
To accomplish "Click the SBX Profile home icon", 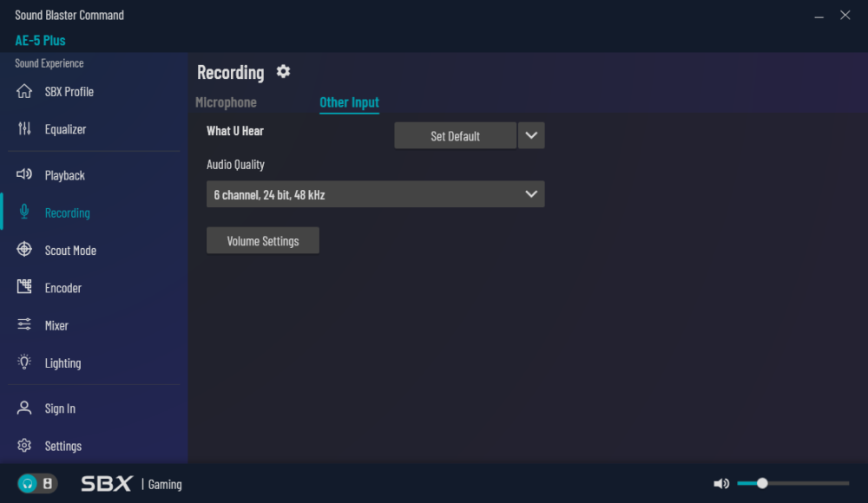I will 23,91.
